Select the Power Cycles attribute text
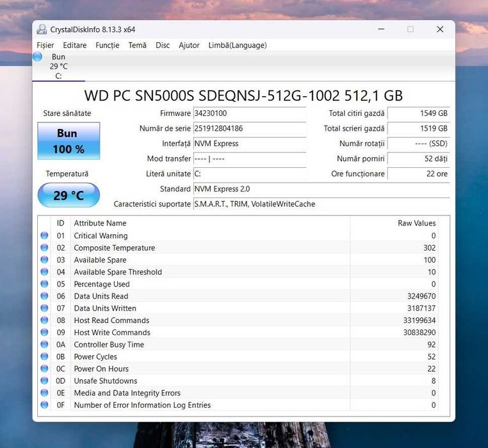 point(95,357)
